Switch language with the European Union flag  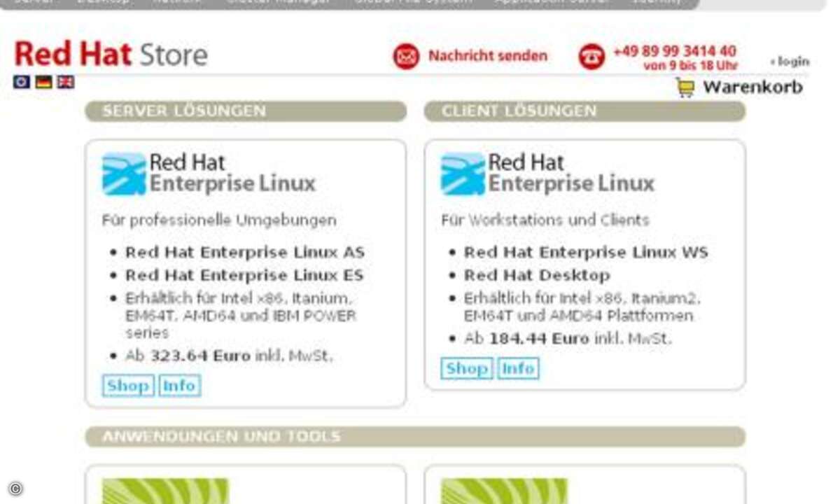[x=22, y=82]
